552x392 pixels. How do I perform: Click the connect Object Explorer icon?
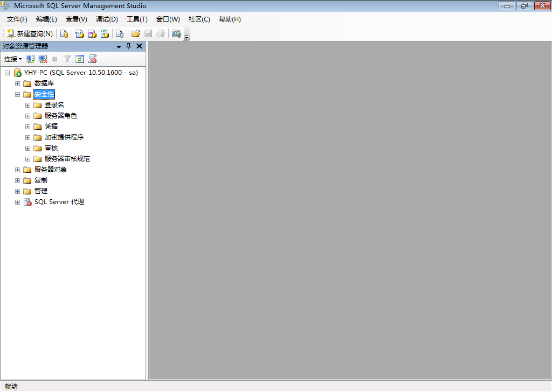coord(30,59)
